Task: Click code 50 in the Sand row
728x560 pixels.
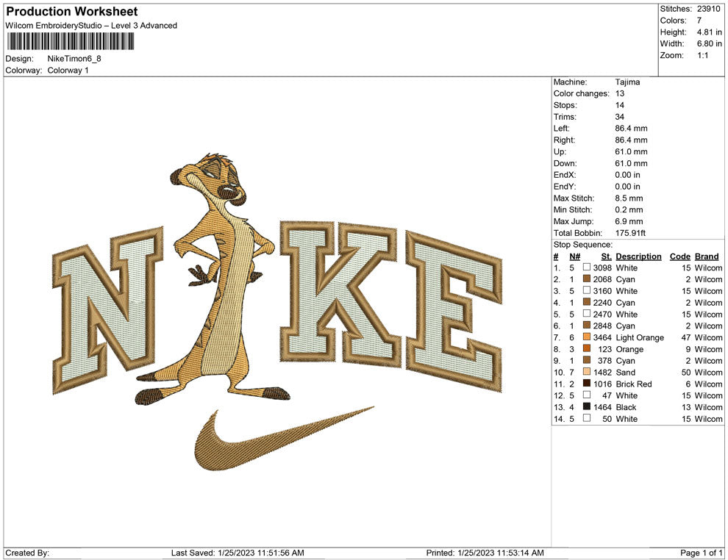Action: click(x=686, y=372)
